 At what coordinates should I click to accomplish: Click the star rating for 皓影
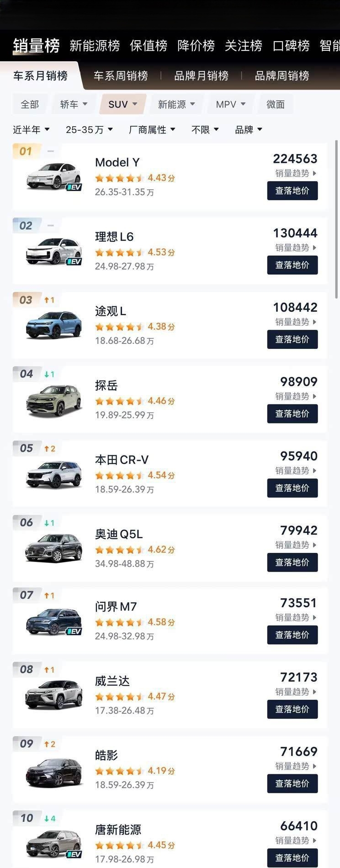(119, 771)
